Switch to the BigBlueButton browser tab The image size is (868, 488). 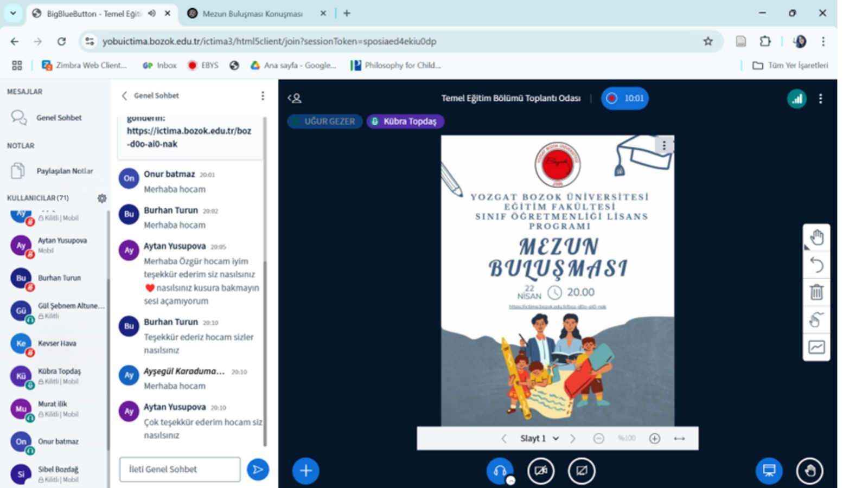(x=94, y=14)
